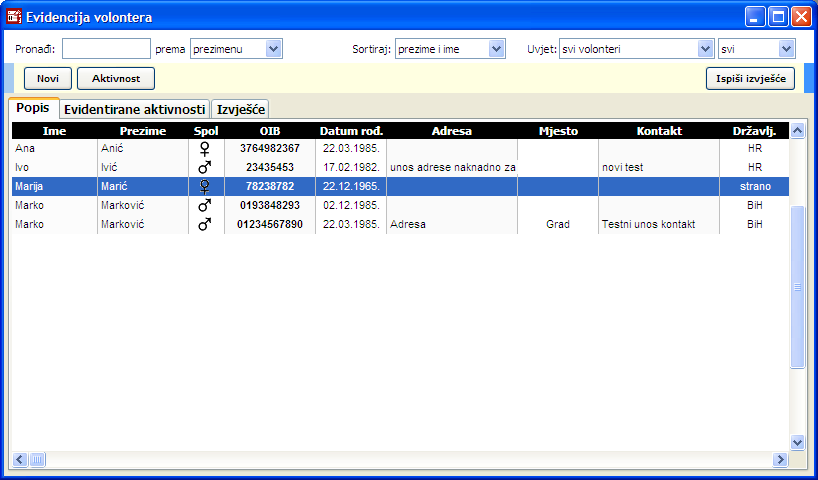The height and width of the screenshot is (480, 818).
Task: Click the scroll down arrow of vertical scrollbar
Action: 797,442
